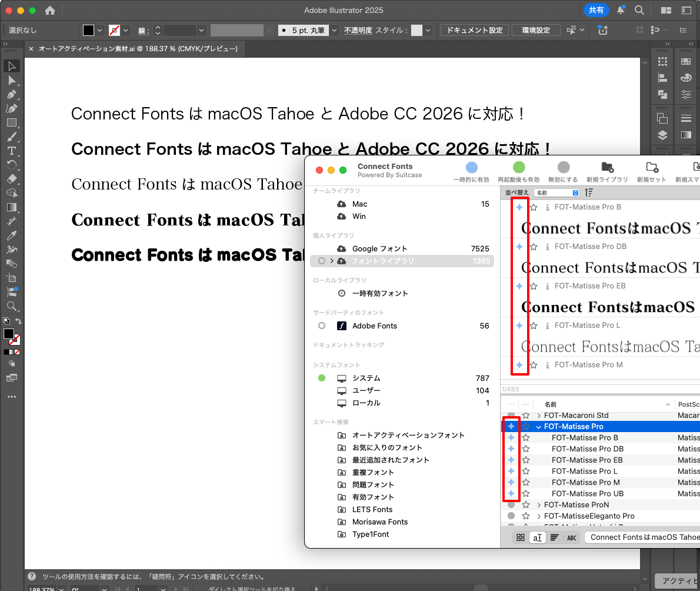Select the Pen tool
The height and width of the screenshot is (591, 700).
tap(12, 95)
